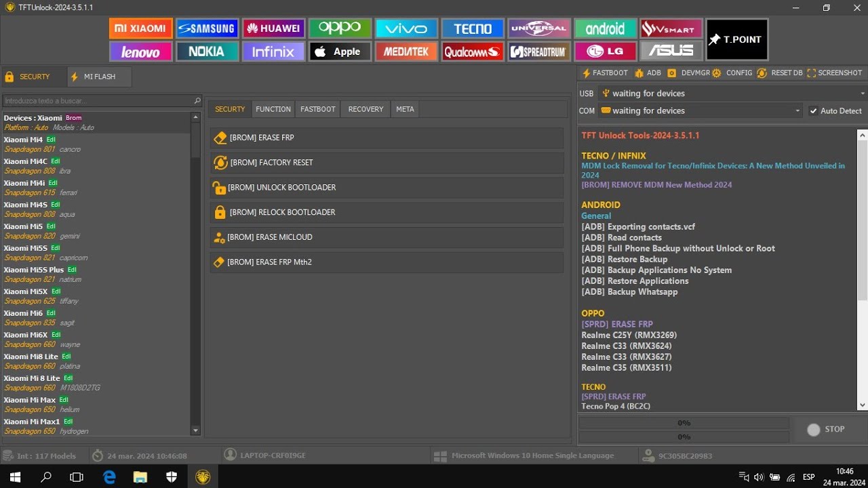Select Xiaomi Mi5 gemini model
The width and height of the screenshot is (868, 488).
pyautogui.click(x=96, y=231)
